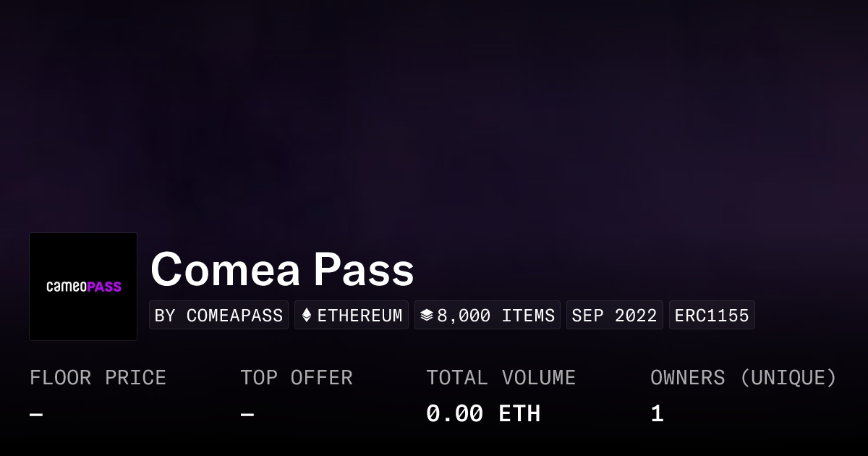868x456 pixels.
Task: Click the TOP OFFER label
Action: (297, 378)
